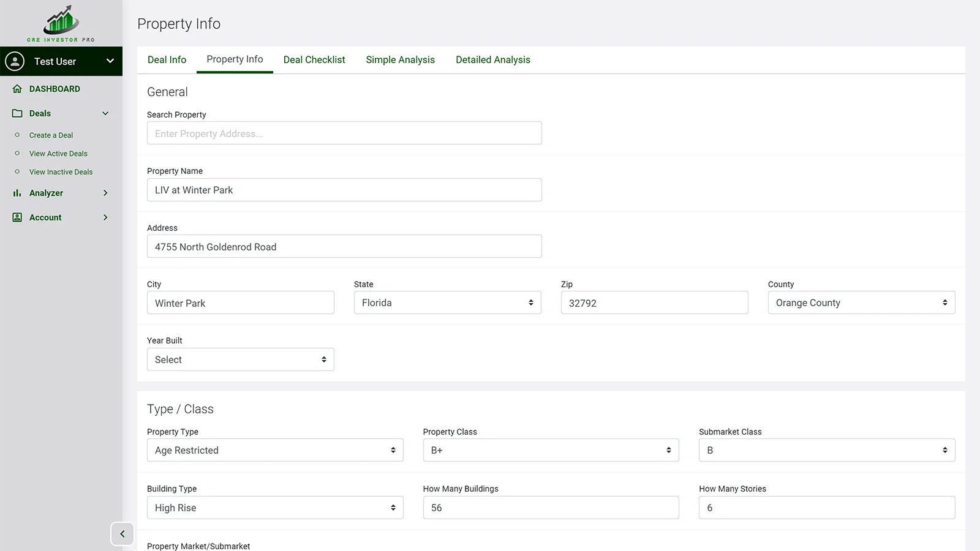980x551 pixels.
Task: Open the View Inactive Deals link
Action: tap(61, 172)
